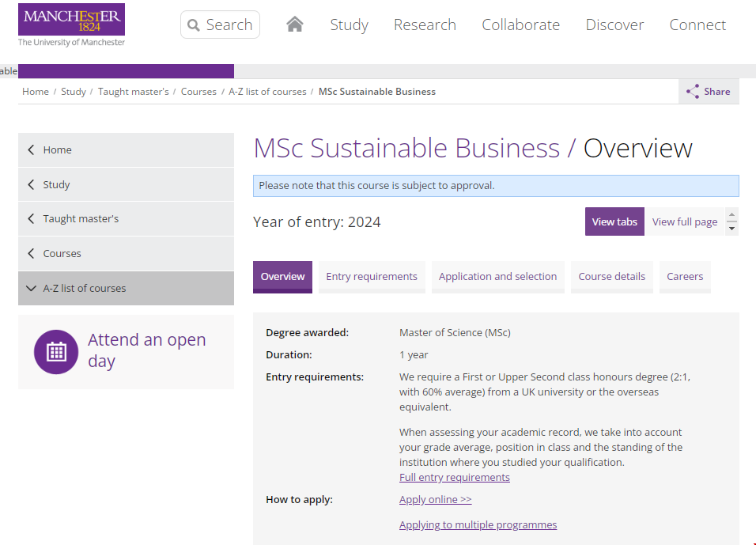Click the scroll down arrow beside View full page
The image size is (756, 545).
click(731, 229)
